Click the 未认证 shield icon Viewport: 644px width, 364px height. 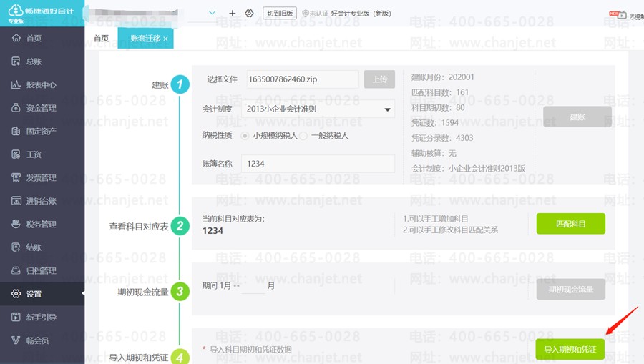[x=305, y=13]
